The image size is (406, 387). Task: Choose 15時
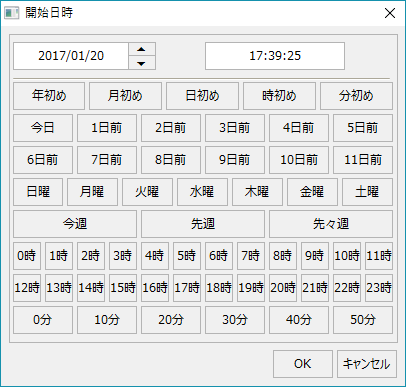coord(123,288)
